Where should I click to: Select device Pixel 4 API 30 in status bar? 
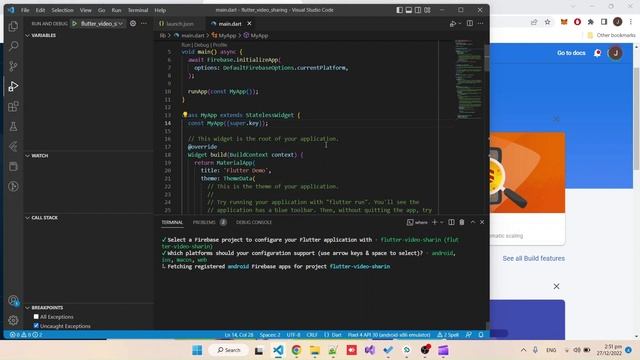389,335
